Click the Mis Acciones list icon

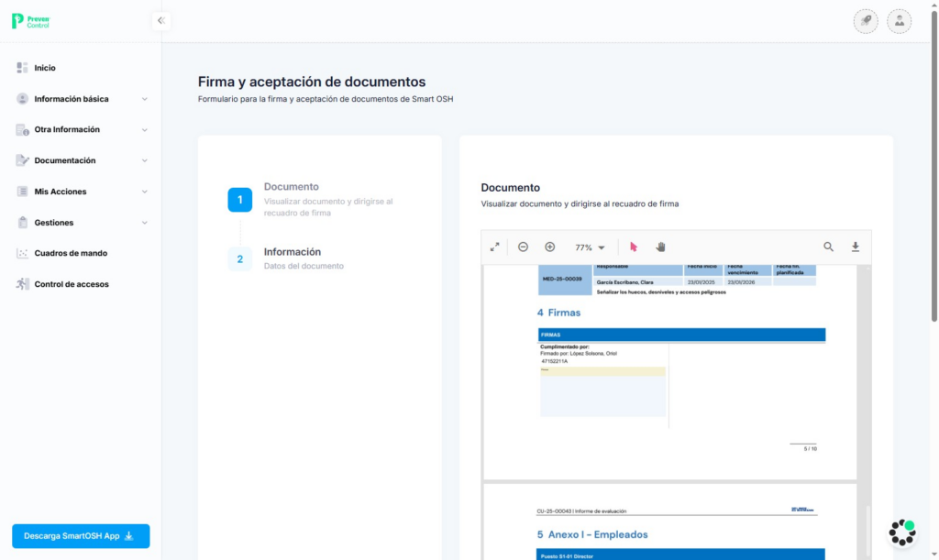click(22, 192)
